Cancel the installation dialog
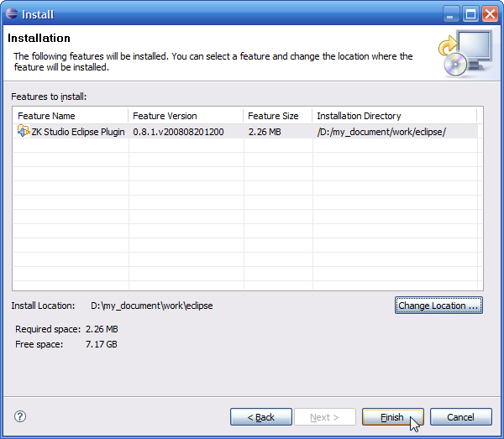 click(461, 417)
